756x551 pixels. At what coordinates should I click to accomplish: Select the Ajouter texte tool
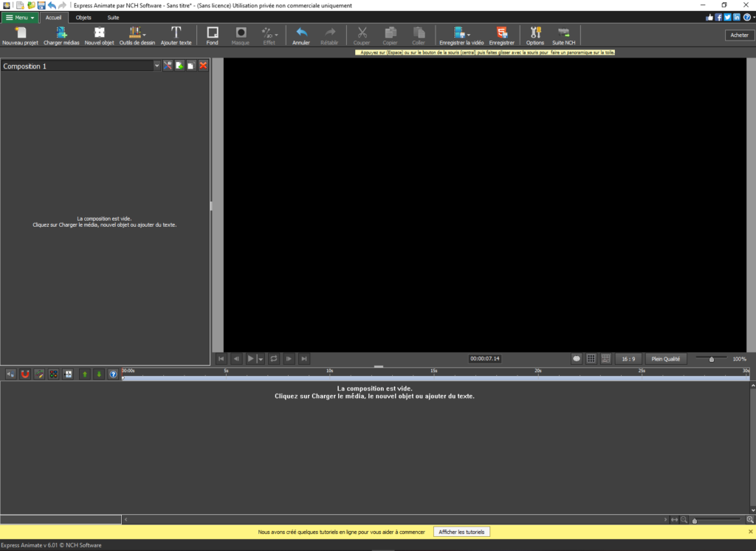(x=176, y=35)
